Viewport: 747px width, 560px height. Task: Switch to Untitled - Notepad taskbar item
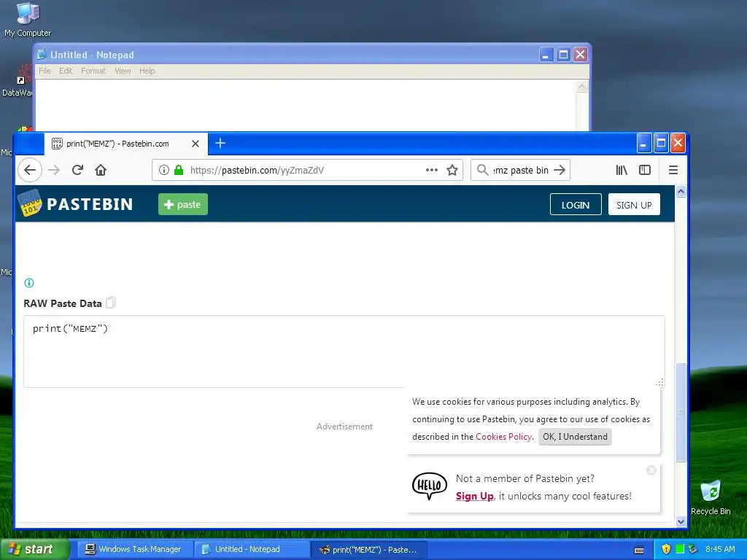(x=252, y=550)
